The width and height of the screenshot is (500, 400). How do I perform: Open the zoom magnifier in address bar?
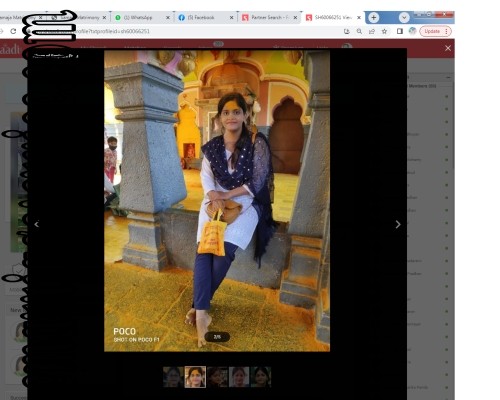[359, 31]
